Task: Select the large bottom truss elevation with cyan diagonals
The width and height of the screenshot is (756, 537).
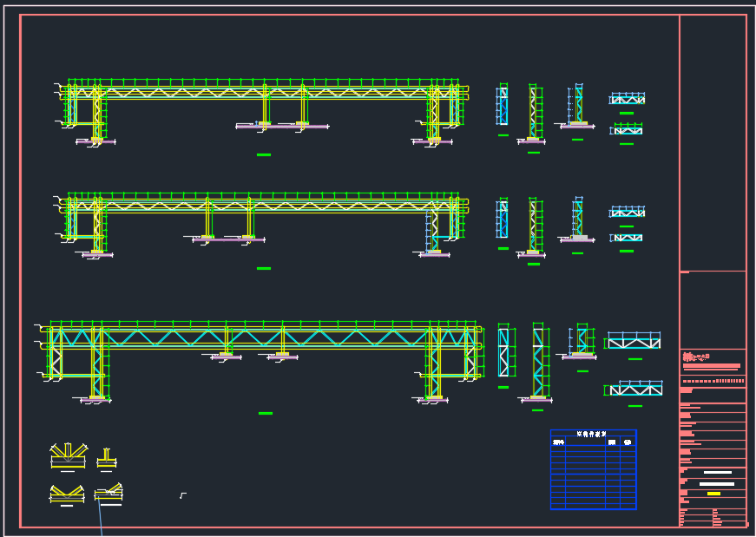Action: (260, 362)
